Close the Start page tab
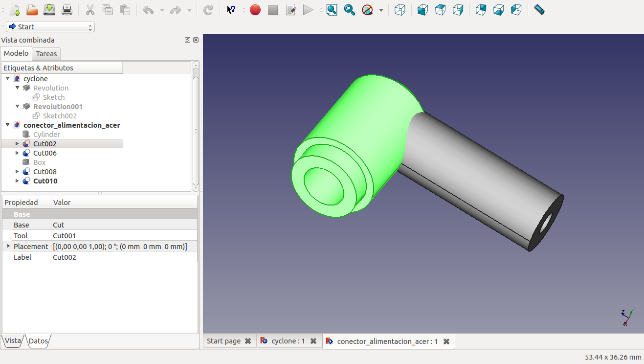644x364 pixels. tap(248, 341)
